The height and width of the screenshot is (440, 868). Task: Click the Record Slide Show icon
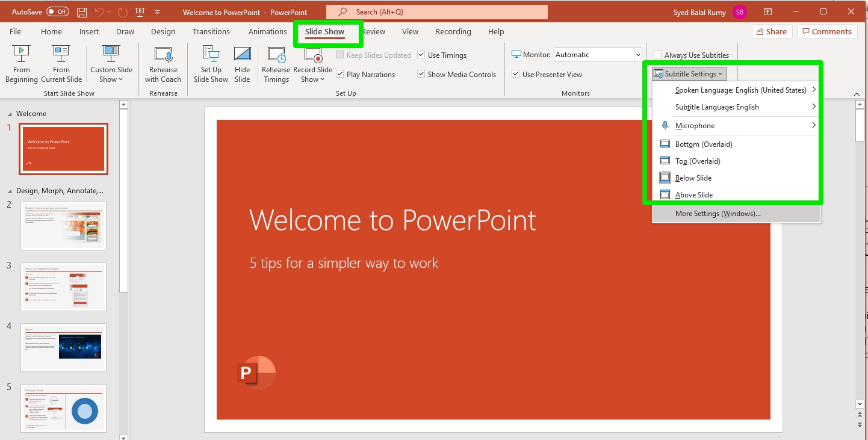[x=314, y=54]
